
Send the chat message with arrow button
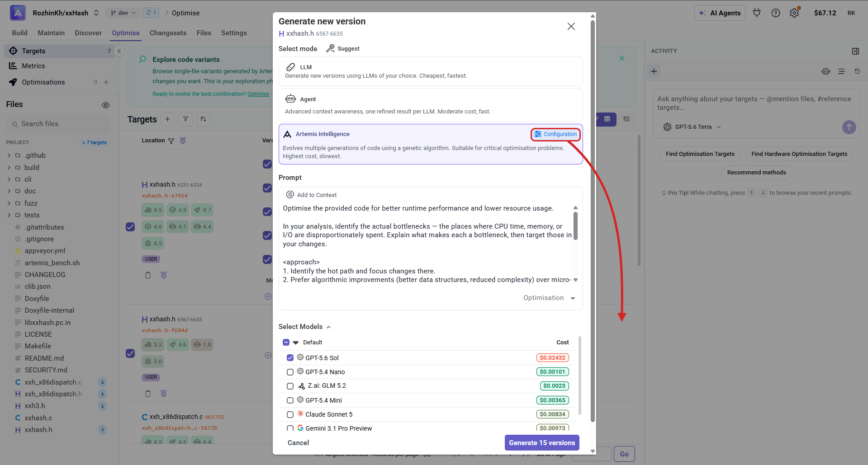849,127
